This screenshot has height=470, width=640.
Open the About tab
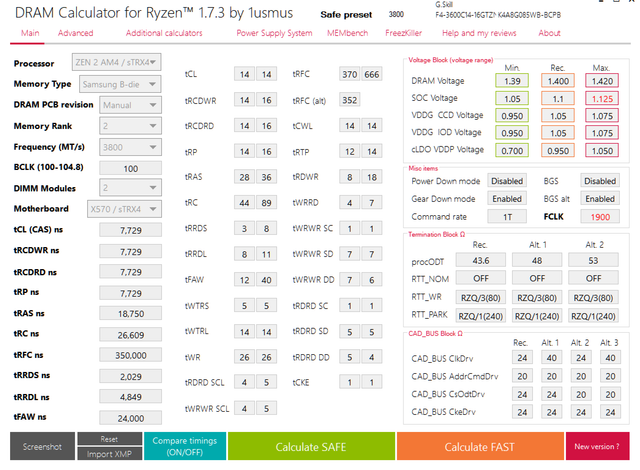(549, 33)
